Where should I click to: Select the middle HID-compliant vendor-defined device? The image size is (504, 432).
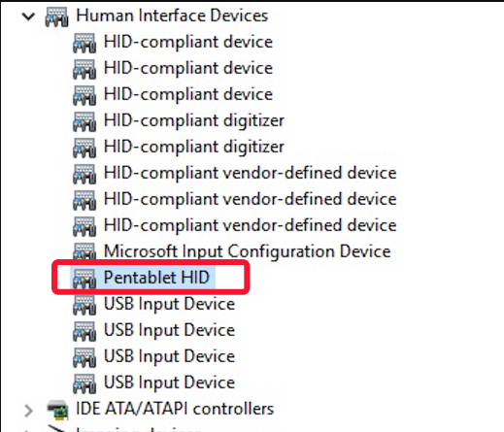(x=250, y=199)
